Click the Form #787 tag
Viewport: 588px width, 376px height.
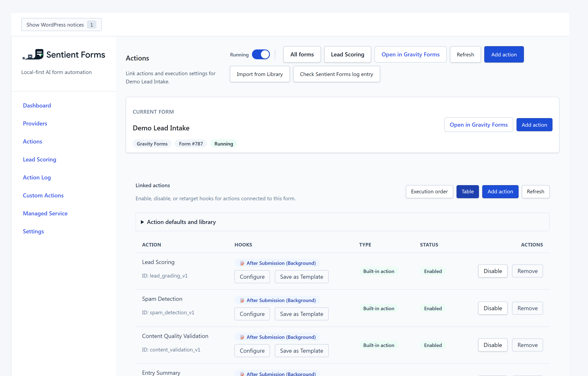click(191, 144)
